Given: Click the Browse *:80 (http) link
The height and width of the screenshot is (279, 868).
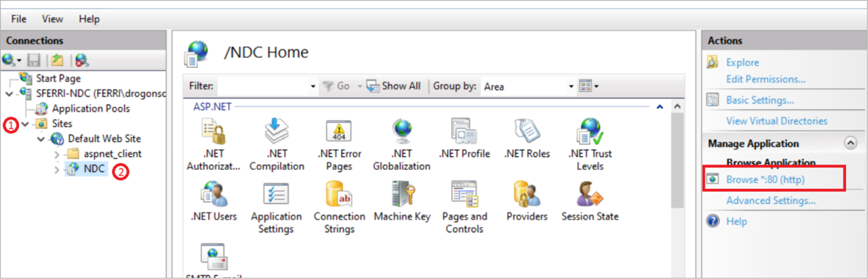Looking at the screenshot, I should point(765,179).
